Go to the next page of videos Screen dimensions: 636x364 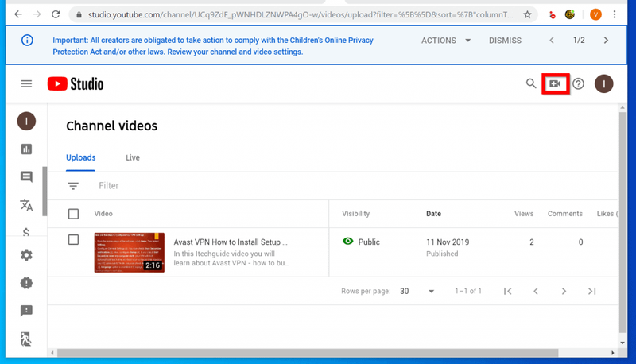point(564,291)
